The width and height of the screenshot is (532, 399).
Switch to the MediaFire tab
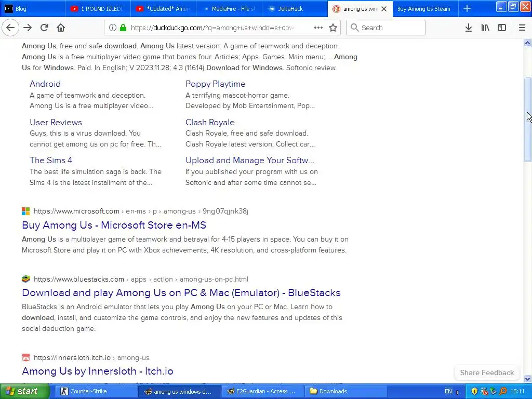(x=229, y=9)
